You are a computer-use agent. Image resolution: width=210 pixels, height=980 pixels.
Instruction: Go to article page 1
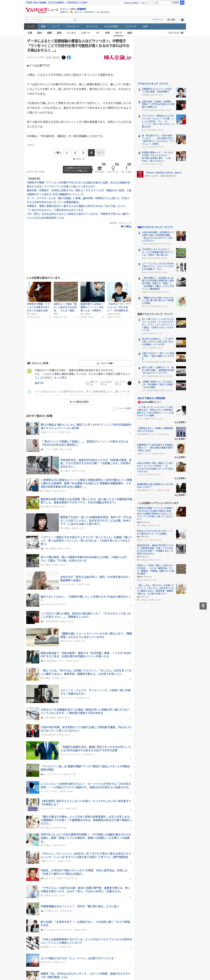(x=67, y=153)
